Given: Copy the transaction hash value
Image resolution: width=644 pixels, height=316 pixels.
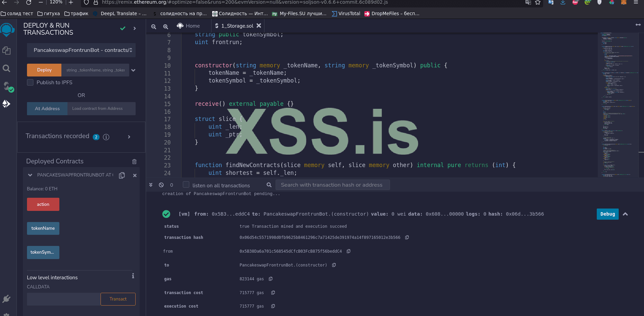Looking at the screenshot, I should (407, 238).
